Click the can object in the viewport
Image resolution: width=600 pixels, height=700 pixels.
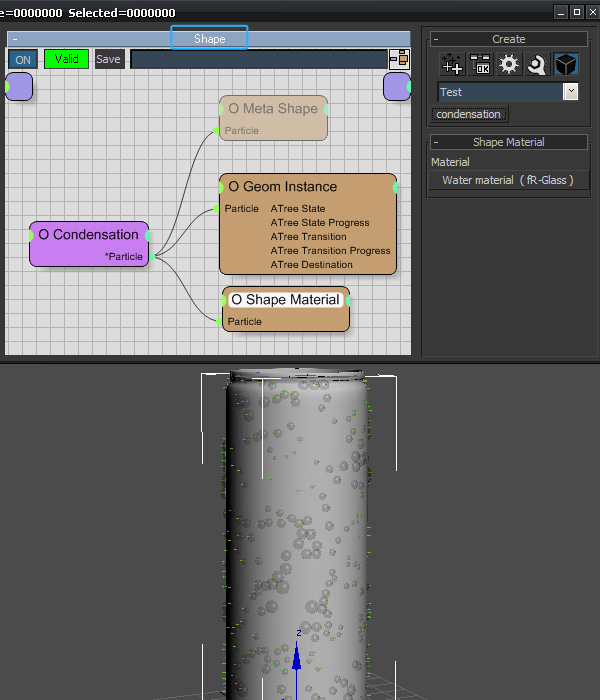pyautogui.click(x=296, y=536)
